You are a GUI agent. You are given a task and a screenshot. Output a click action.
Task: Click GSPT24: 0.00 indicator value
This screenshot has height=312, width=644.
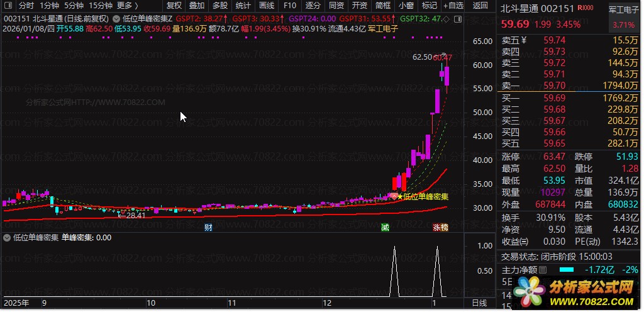[x=313, y=18]
